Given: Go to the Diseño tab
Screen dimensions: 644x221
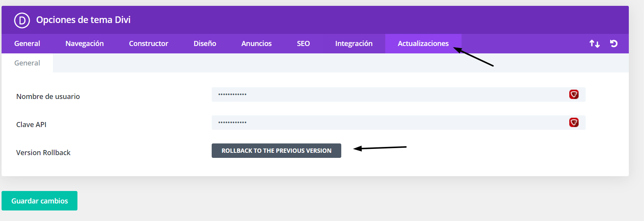Looking at the screenshot, I should pos(205,44).
